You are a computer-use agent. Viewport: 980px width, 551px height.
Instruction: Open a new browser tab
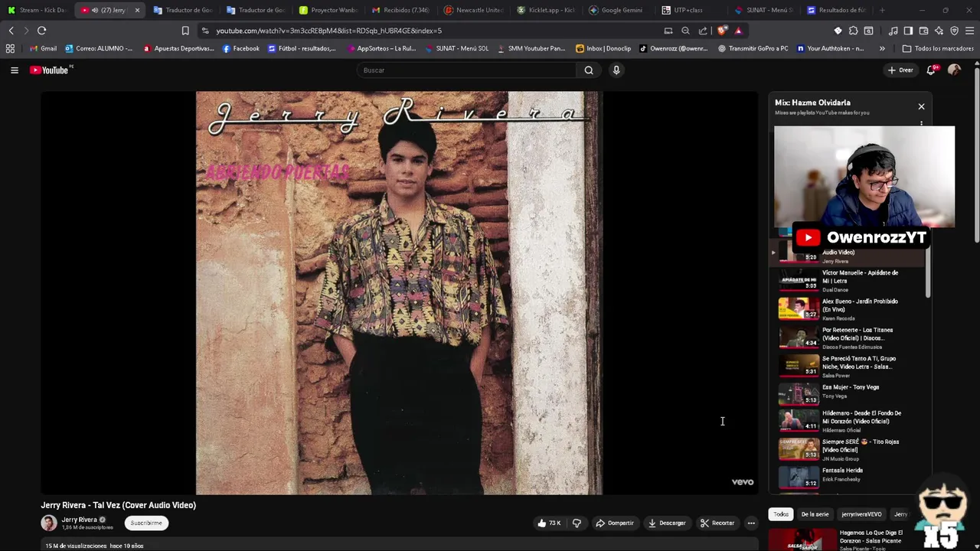(x=882, y=10)
